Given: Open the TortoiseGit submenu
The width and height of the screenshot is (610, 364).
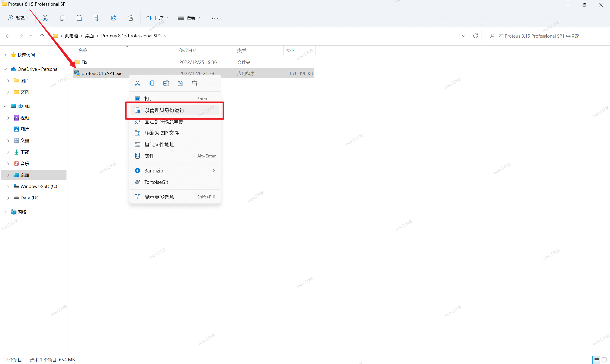Looking at the screenshot, I should click(x=175, y=182).
